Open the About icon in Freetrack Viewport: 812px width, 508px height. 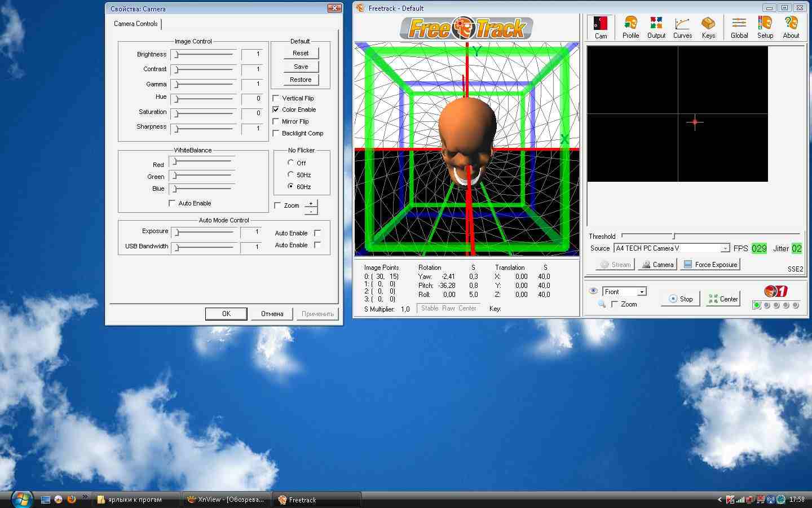coord(791,27)
